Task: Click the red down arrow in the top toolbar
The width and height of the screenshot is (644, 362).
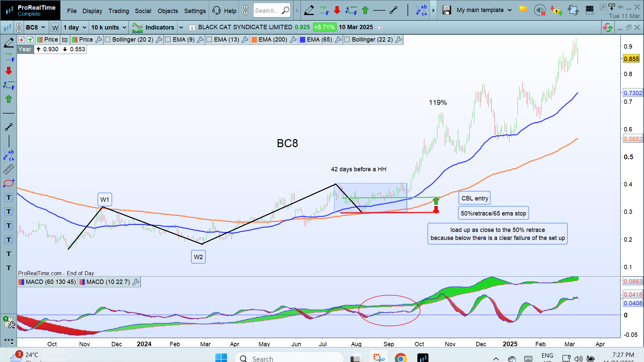Action: click(337, 10)
